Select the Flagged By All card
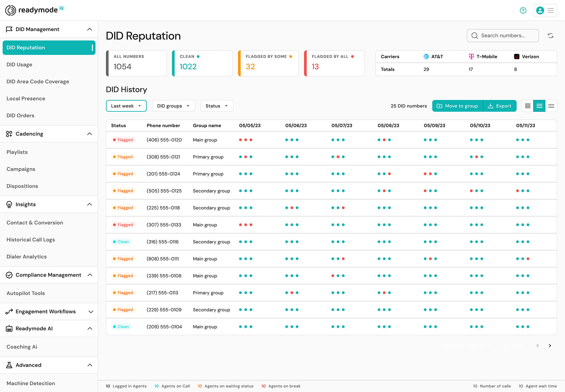The height and width of the screenshot is (392, 565). [x=334, y=63]
